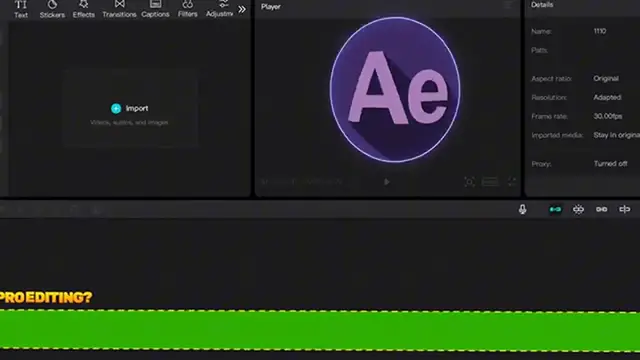This screenshot has width=640, height=360.
Task: Click the Name value 1110
Action: 600,31
